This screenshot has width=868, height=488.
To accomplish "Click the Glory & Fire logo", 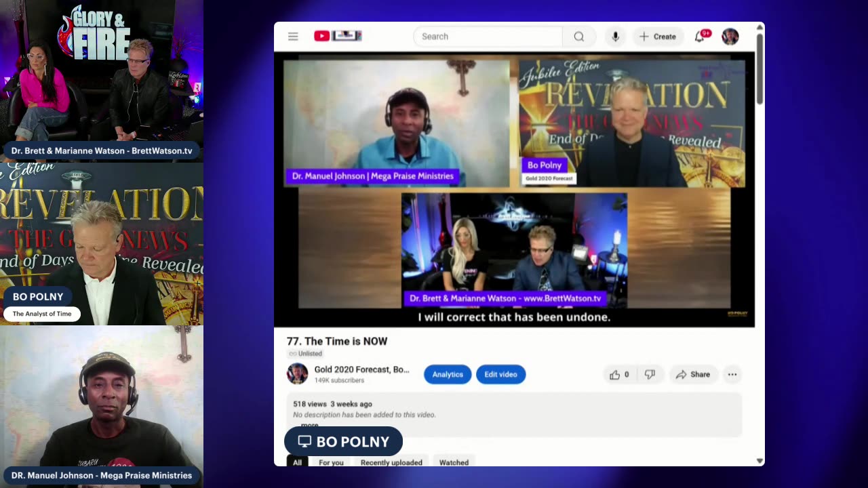I will pos(95,33).
